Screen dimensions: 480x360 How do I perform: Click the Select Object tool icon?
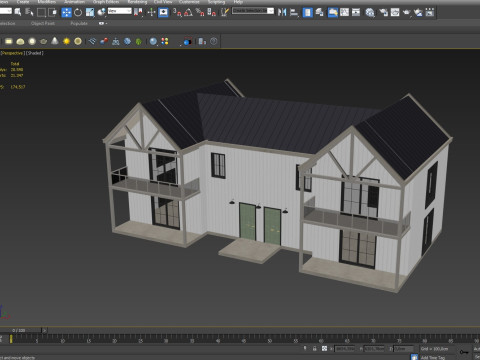point(18,13)
